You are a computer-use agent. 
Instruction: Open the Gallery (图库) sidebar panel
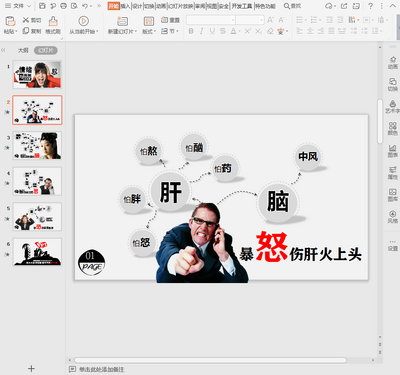coord(393,195)
